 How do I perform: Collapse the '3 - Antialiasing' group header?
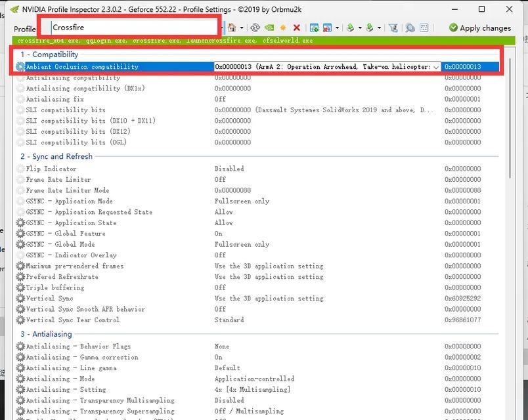pos(46,334)
